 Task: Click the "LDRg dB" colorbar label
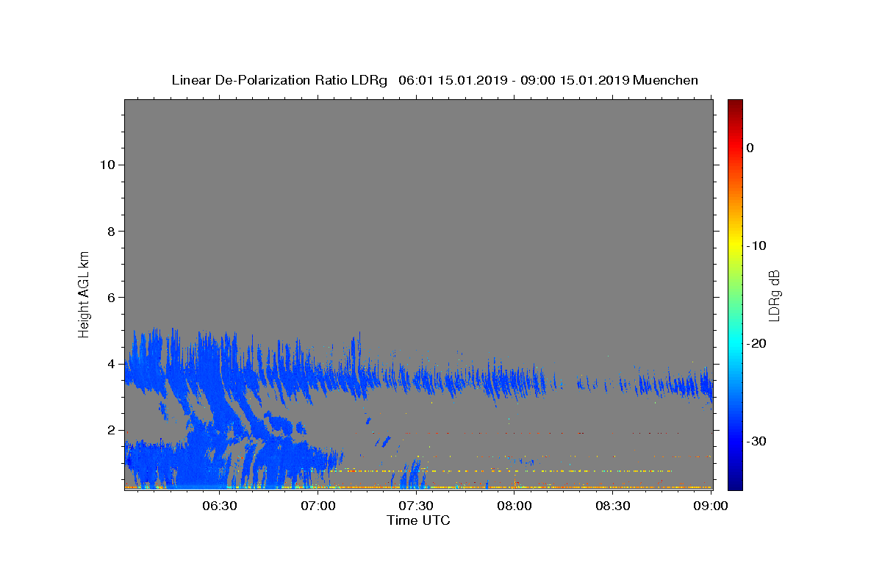(x=774, y=295)
